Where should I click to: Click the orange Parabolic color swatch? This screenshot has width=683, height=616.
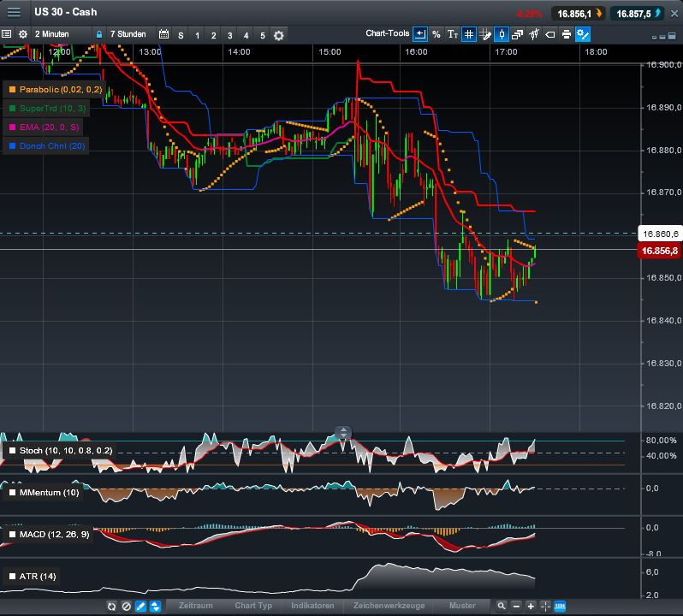[x=12, y=89]
